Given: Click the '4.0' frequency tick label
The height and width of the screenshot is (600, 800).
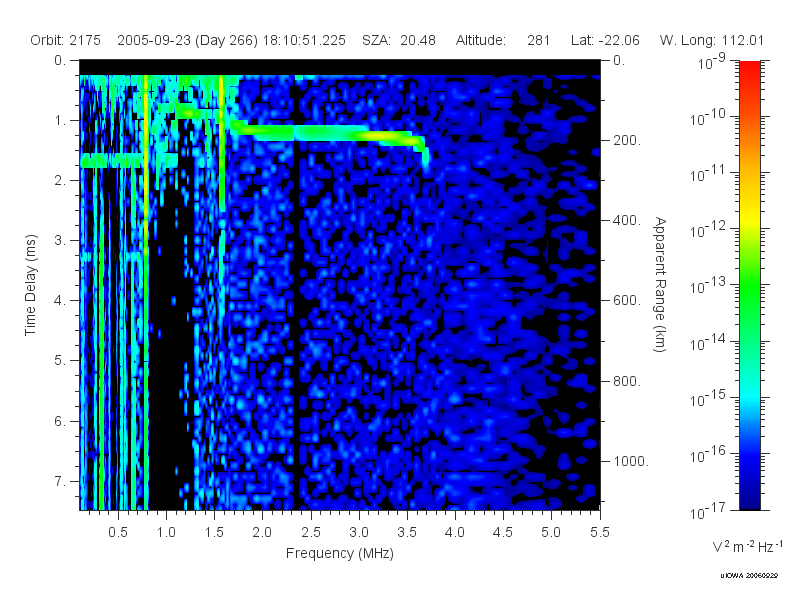Looking at the screenshot, I should [x=455, y=532].
